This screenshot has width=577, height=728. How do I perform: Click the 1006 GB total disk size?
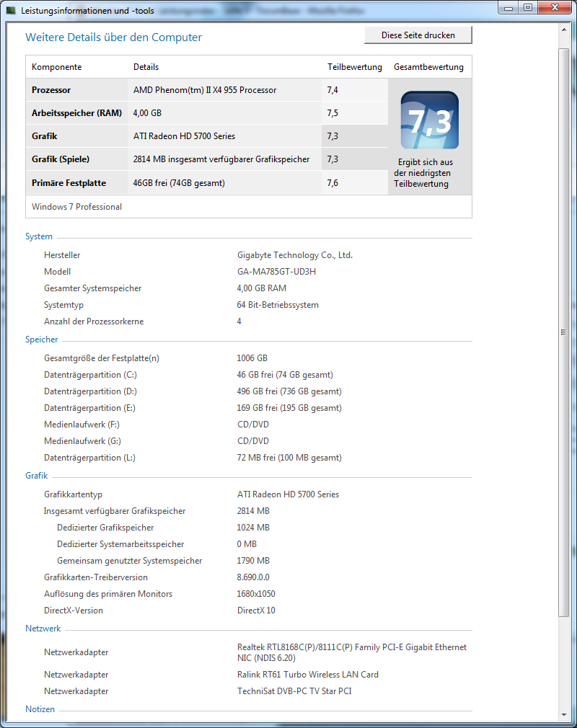pyautogui.click(x=252, y=358)
